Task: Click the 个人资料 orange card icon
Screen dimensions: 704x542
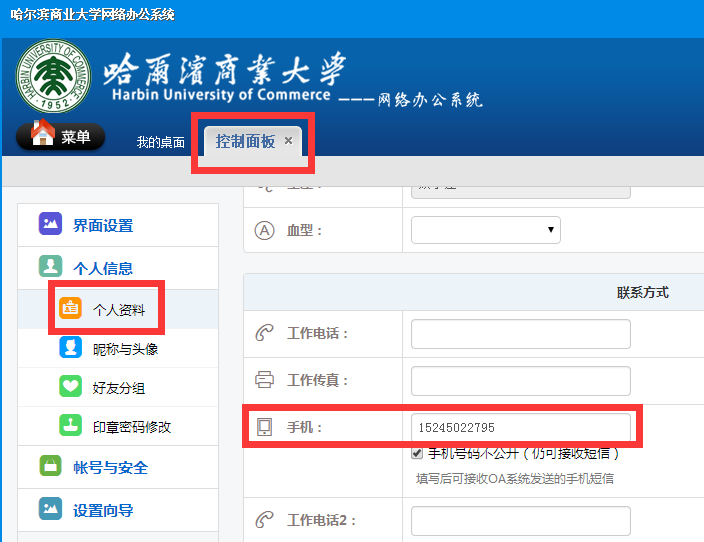Action: [70, 309]
